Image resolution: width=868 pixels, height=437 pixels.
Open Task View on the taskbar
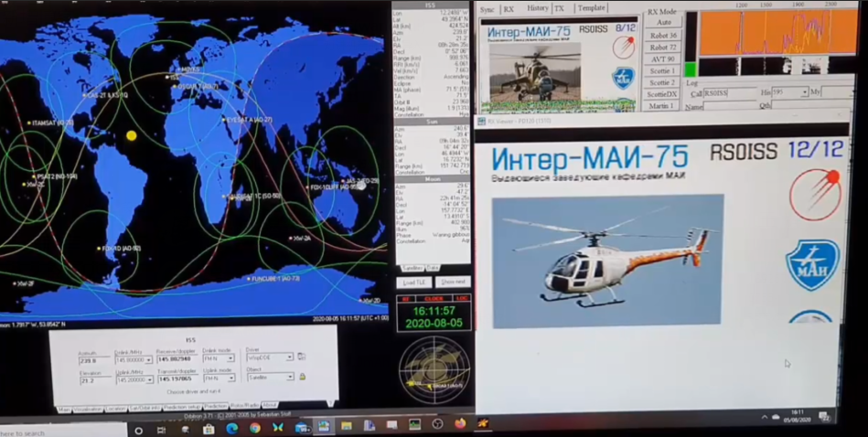pos(161,430)
